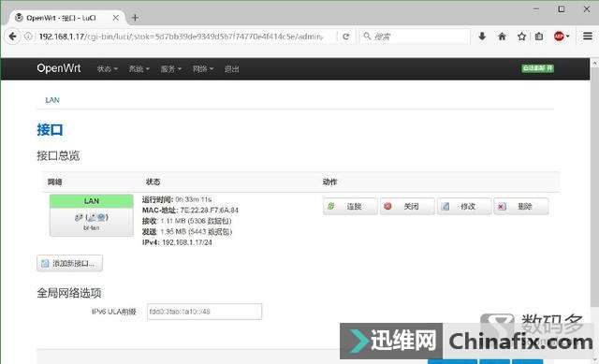Click the IPv6 ULA prefix field
Screen dimensions: 599x364
click(204, 312)
